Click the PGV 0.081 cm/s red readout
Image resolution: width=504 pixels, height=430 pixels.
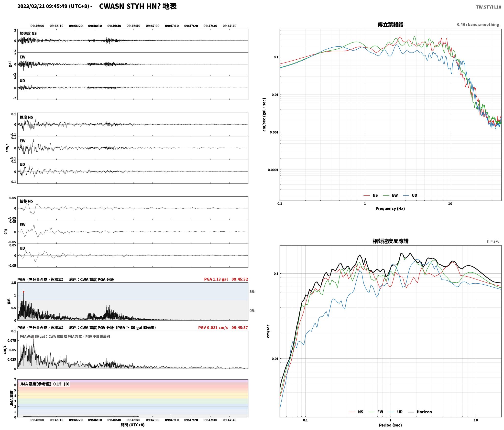click(213, 328)
